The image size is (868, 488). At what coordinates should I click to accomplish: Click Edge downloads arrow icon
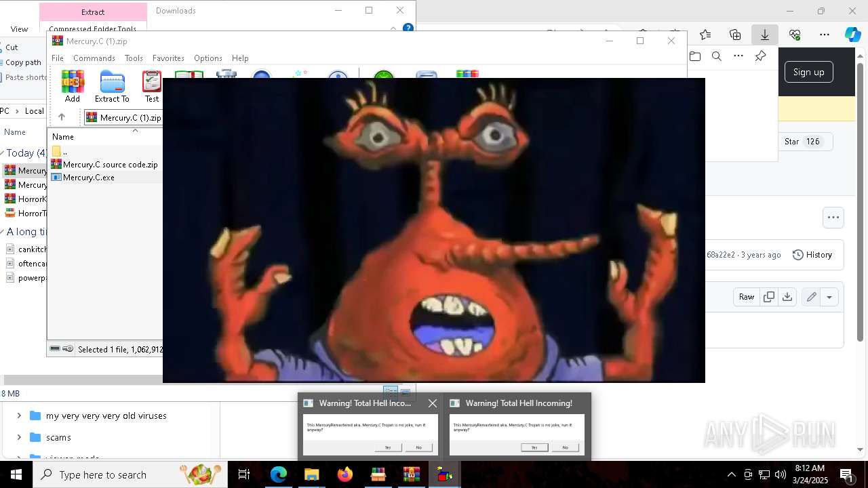click(765, 35)
